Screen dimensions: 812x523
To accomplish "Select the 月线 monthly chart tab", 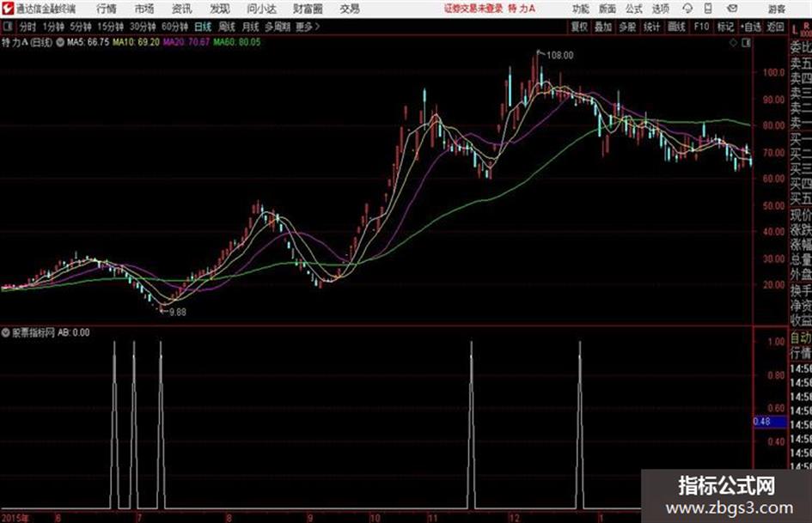I will pyautogui.click(x=251, y=27).
